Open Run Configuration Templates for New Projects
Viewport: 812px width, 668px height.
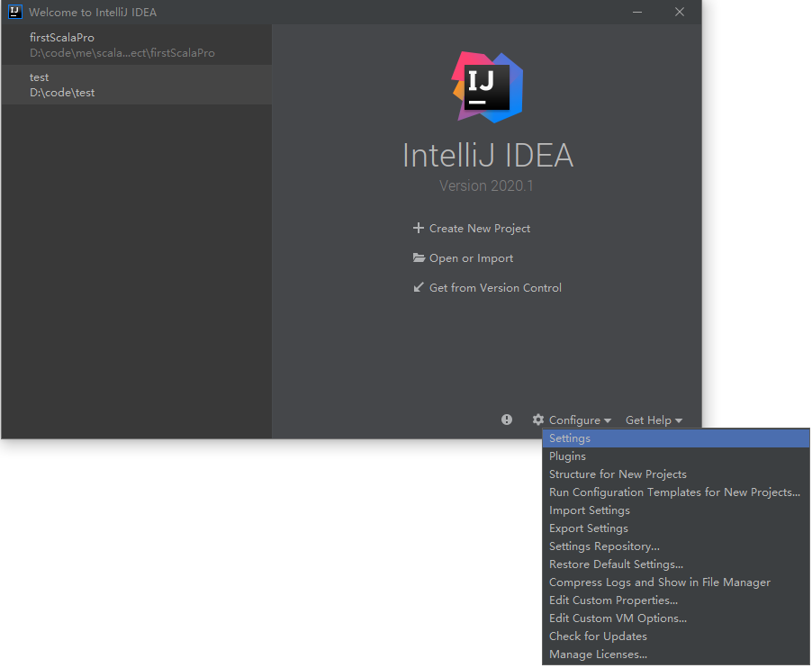[x=676, y=492]
